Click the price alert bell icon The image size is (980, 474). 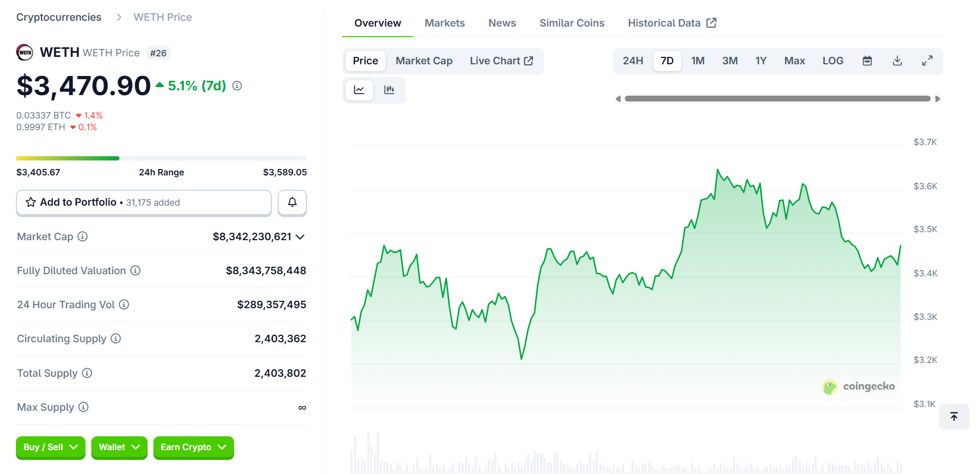point(292,202)
